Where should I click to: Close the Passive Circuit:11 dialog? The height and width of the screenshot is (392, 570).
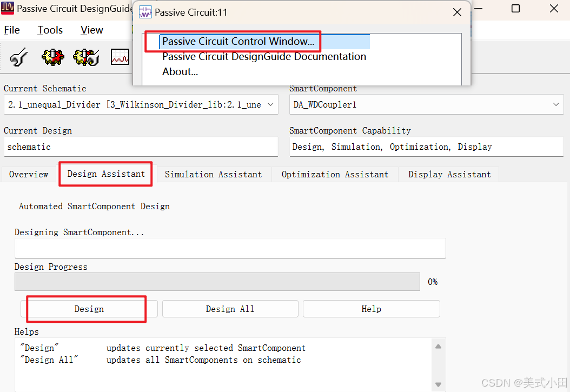457,12
